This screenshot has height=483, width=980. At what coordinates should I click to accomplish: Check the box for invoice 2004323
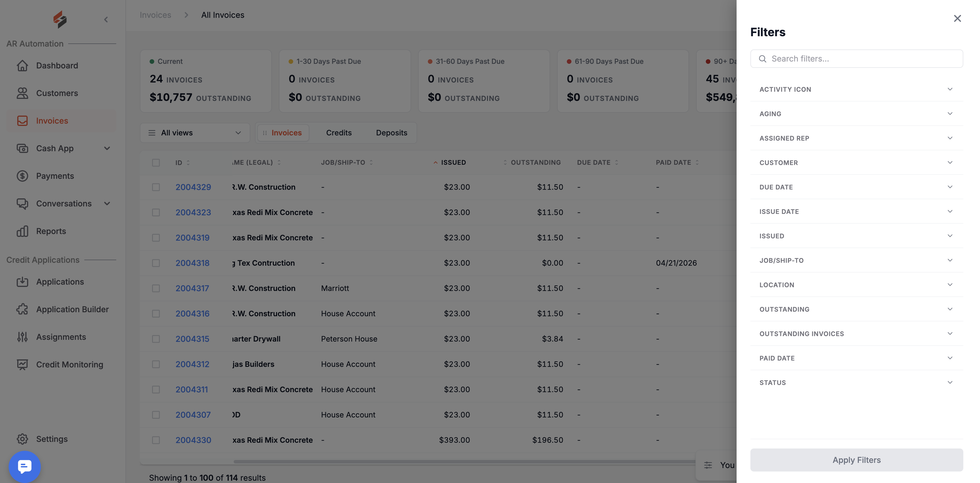(x=156, y=212)
